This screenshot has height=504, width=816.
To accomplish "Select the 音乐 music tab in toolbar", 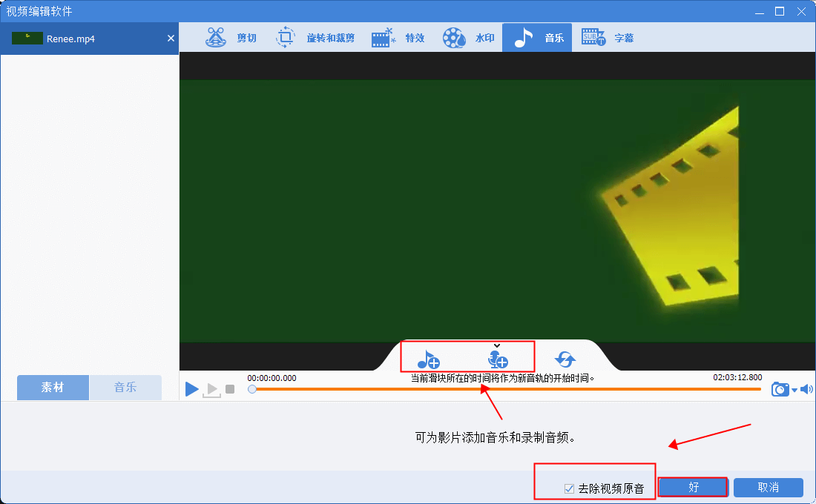I will [537, 38].
